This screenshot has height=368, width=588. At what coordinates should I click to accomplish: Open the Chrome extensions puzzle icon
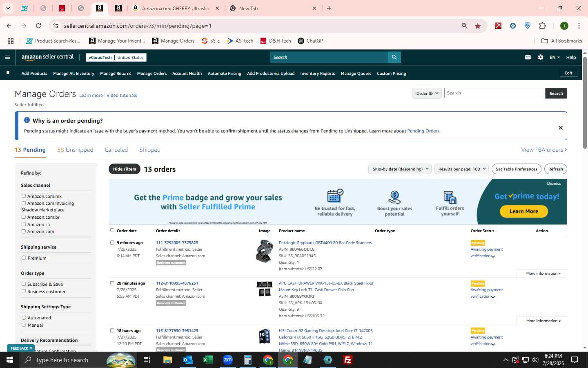(542, 26)
